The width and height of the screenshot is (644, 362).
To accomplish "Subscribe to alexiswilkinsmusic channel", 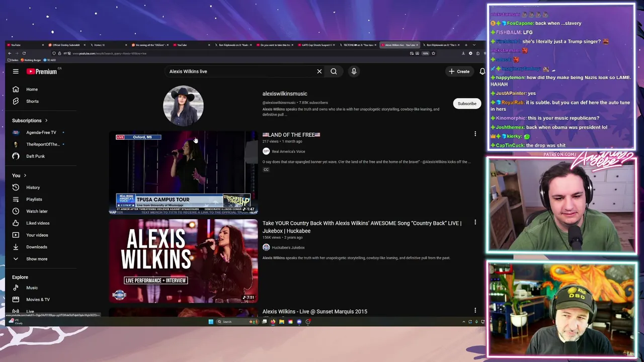I will click(x=467, y=104).
